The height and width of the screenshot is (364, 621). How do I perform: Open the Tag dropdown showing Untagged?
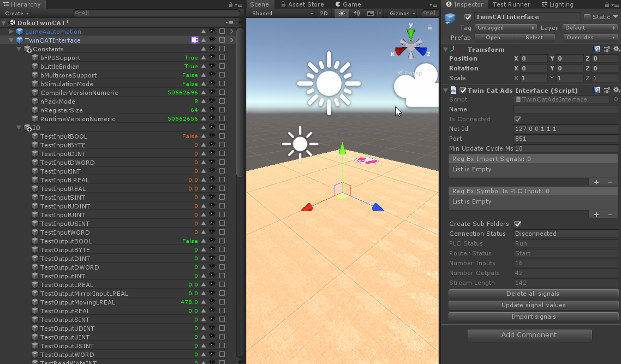click(x=505, y=28)
